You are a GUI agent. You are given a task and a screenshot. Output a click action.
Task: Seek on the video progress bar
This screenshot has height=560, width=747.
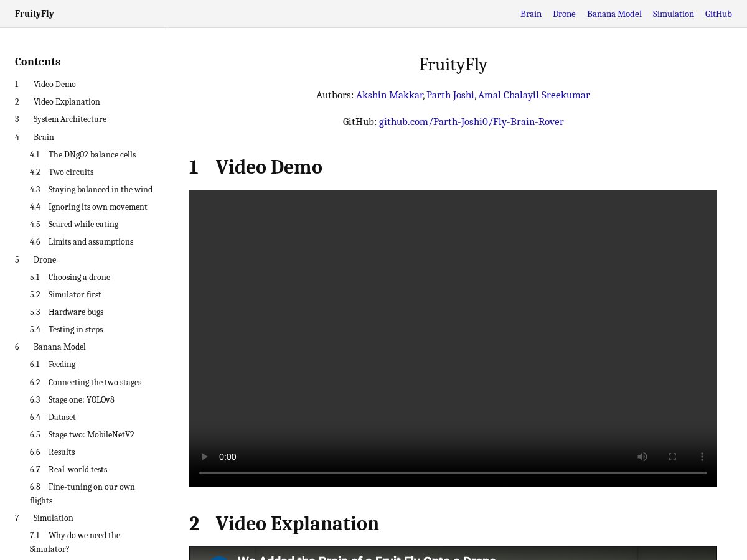coord(453,473)
